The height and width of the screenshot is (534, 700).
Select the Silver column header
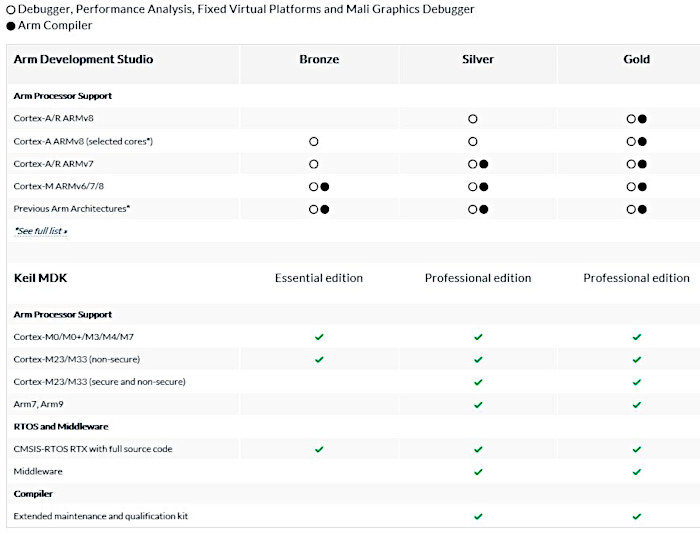(x=478, y=60)
